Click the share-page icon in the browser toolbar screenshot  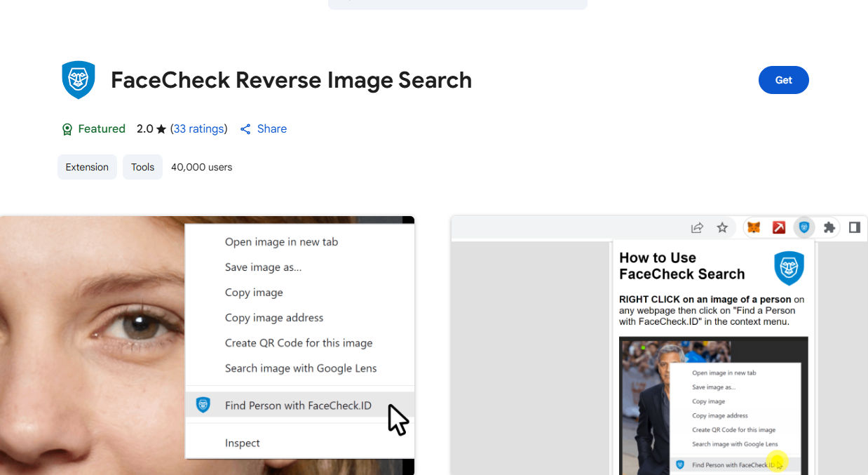[697, 227]
